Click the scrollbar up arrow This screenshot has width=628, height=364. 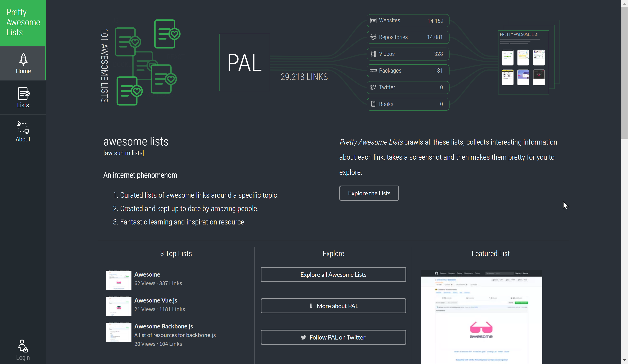tap(624, 4)
